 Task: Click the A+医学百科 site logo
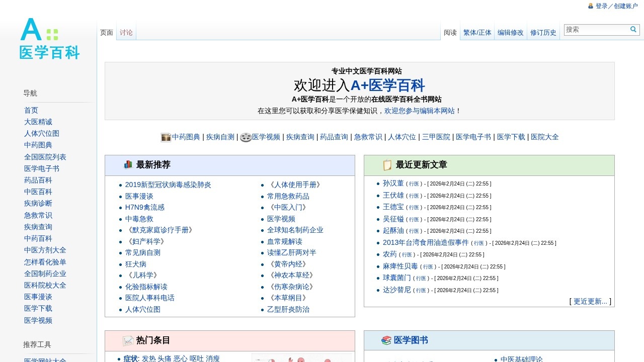point(48,39)
